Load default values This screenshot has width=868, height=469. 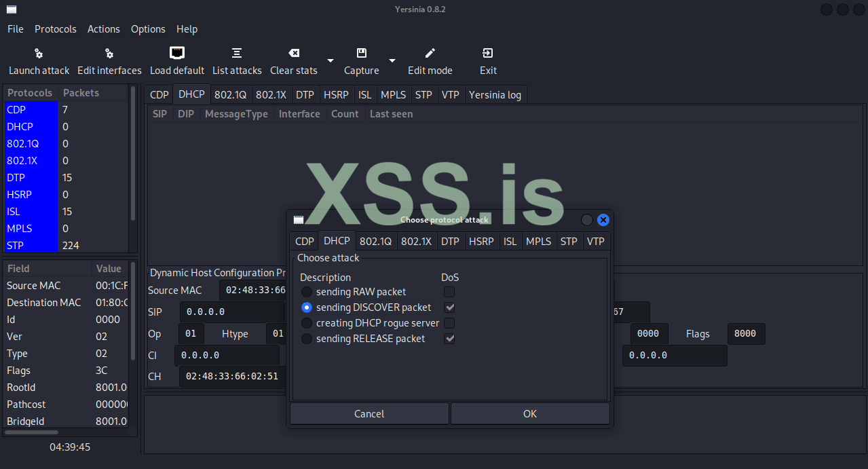point(177,62)
